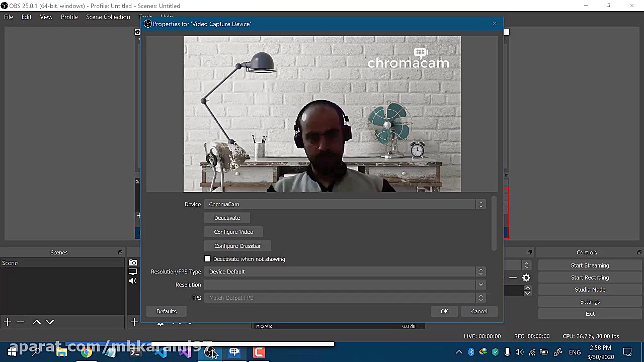This screenshot has width=644, height=362.
Task: Open the View menu
Action: [46, 17]
